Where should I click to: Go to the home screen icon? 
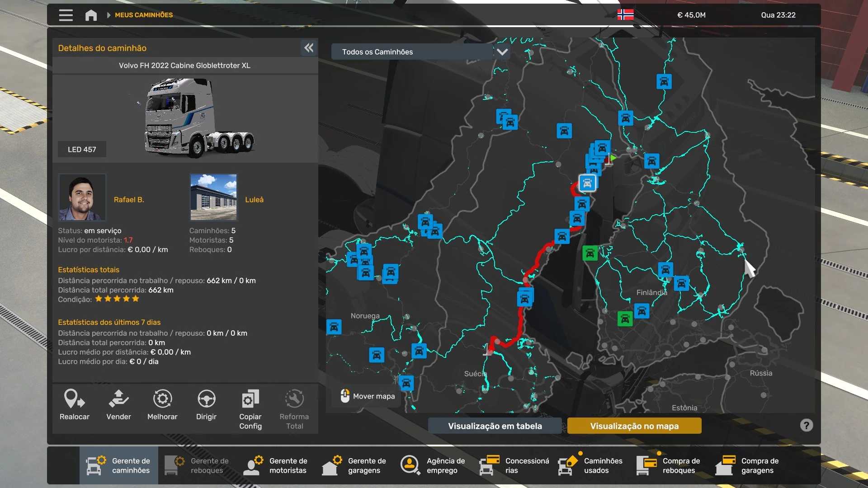(91, 15)
